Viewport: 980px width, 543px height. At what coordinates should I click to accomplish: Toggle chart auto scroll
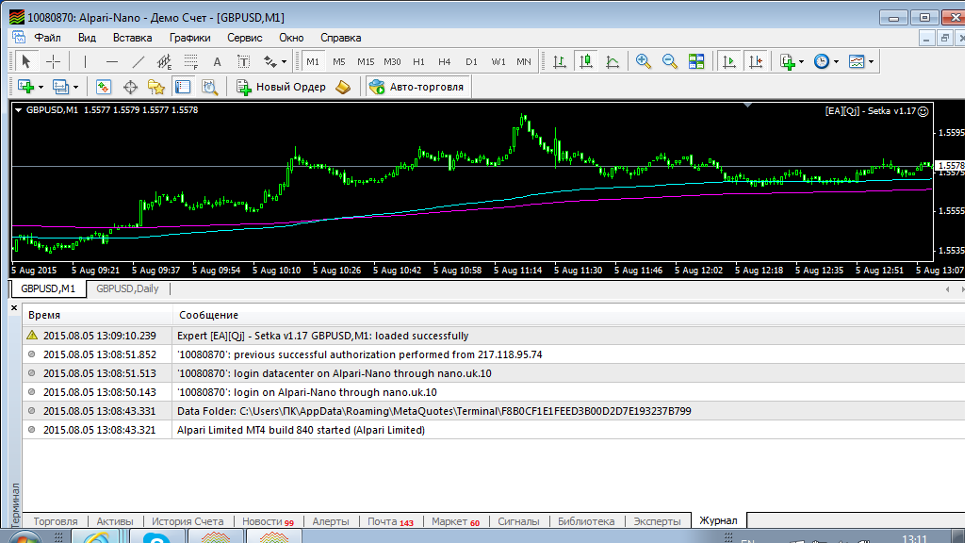[728, 61]
